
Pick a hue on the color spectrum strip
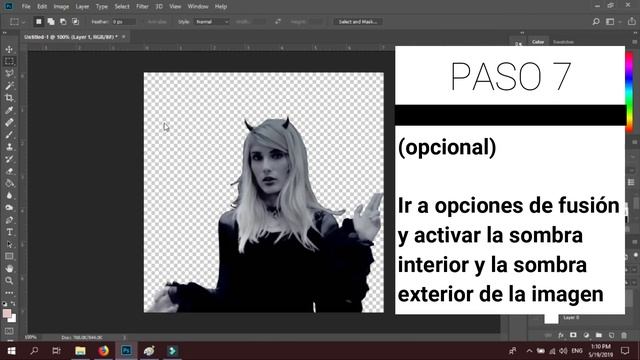point(629,92)
